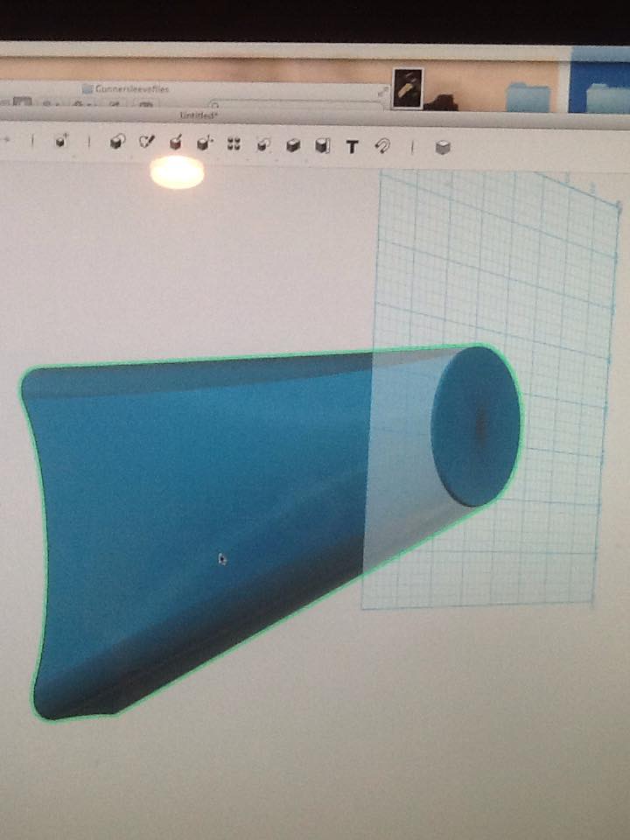Open the Primitives shapes menu

coord(116,142)
